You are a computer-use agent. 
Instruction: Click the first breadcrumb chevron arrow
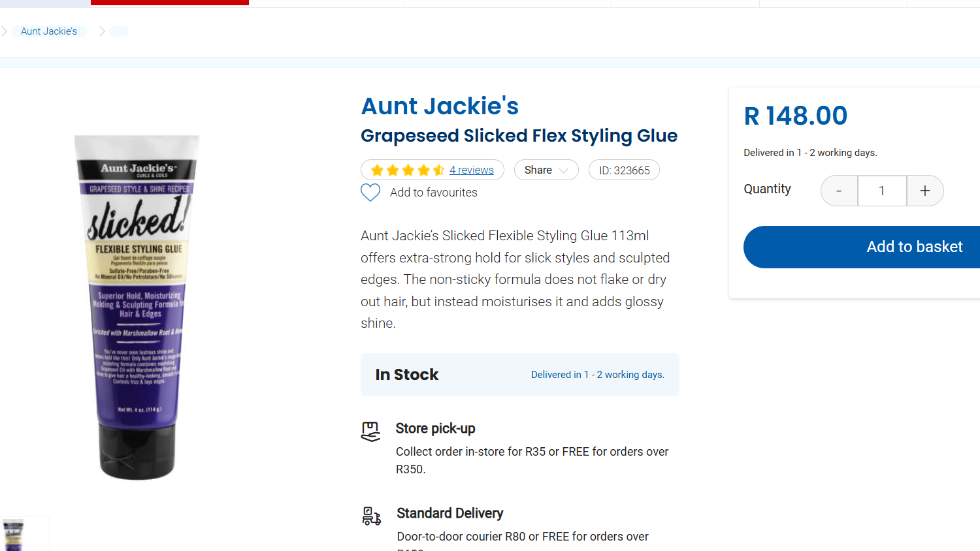[x=4, y=31]
